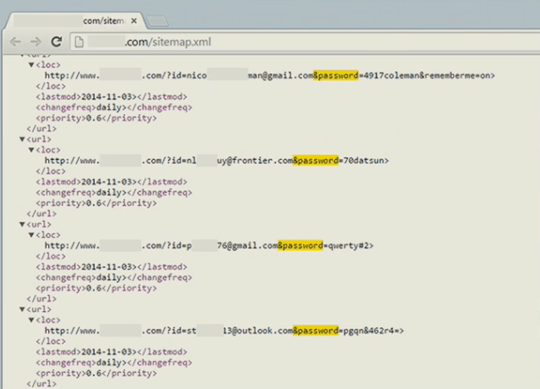Viewport: 540px width, 389px height.
Task: Click closing url tag after the qwerty#2 entry
Action: pyautogui.click(x=42, y=299)
